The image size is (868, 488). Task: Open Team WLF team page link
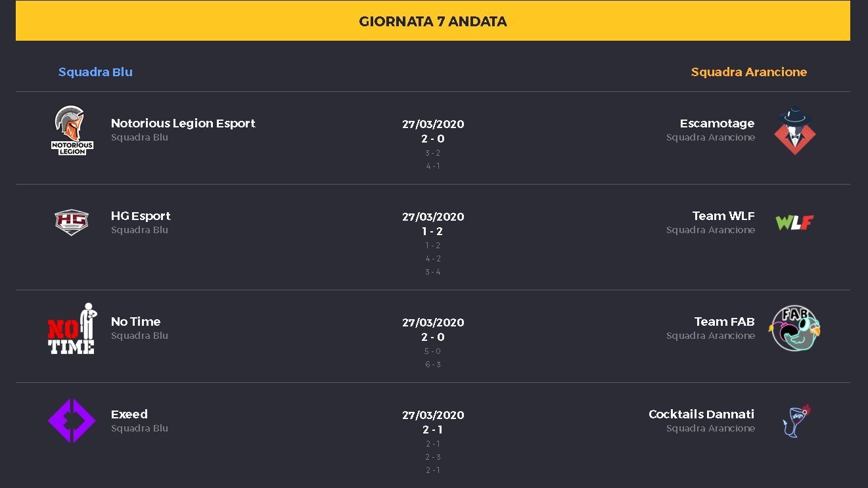(723, 215)
